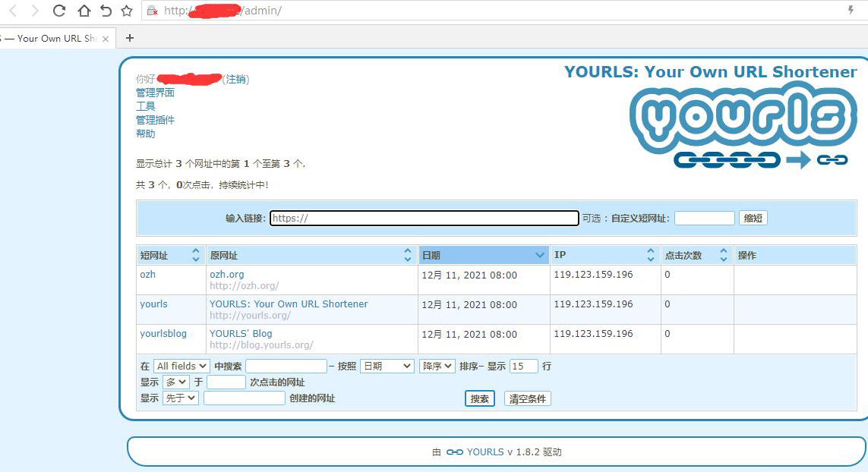Open the browser home page icon
The height and width of the screenshot is (472, 868).
tap(84, 11)
